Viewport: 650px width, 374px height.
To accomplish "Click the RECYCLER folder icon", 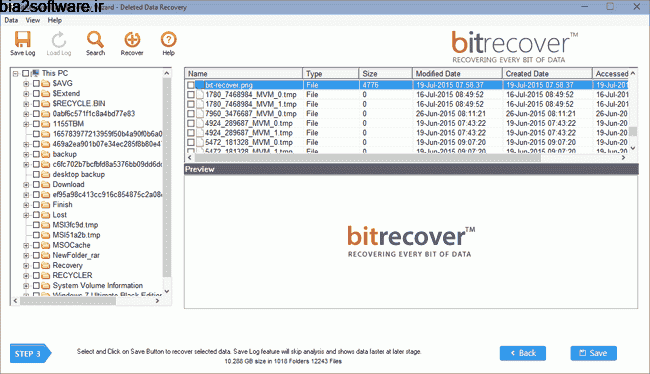I will click(x=45, y=275).
